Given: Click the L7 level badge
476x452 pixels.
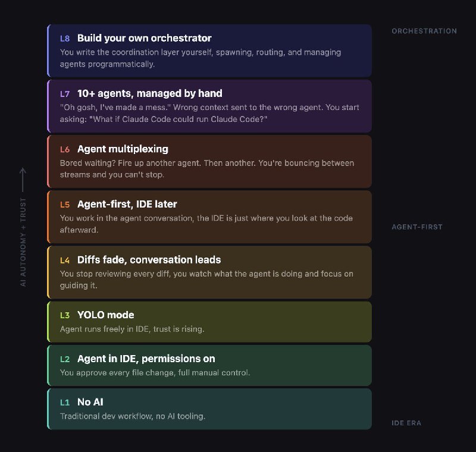Looking at the screenshot, I should click(x=65, y=94).
